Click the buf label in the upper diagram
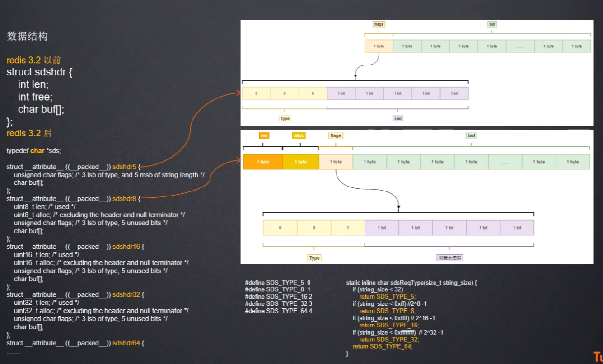603x364 pixels. click(x=492, y=24)
